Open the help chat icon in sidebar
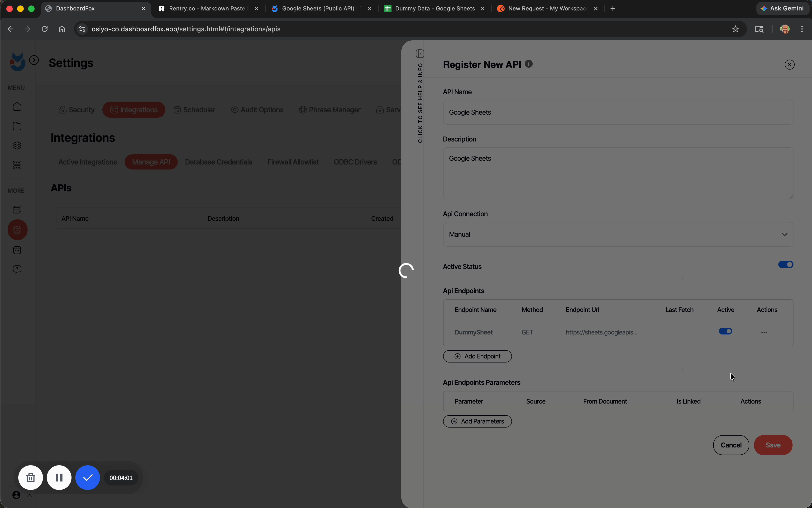 [x=17, y=269]
